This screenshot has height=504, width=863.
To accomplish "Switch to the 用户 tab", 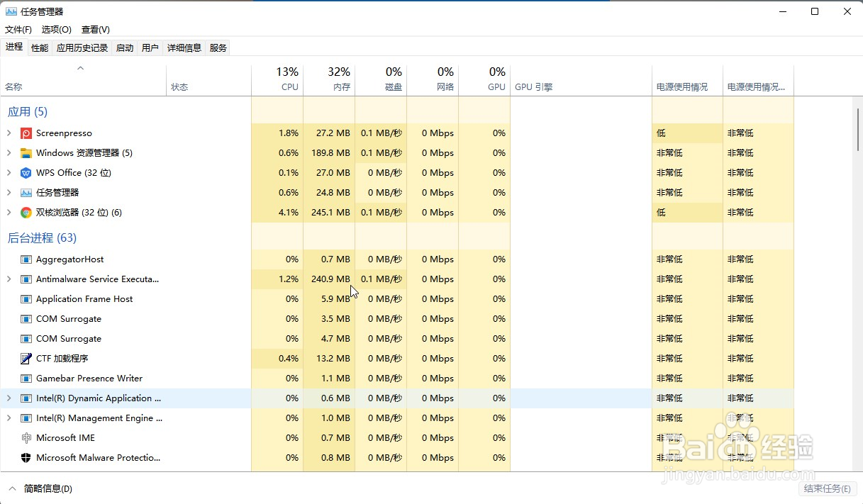I will pos(150,47).
